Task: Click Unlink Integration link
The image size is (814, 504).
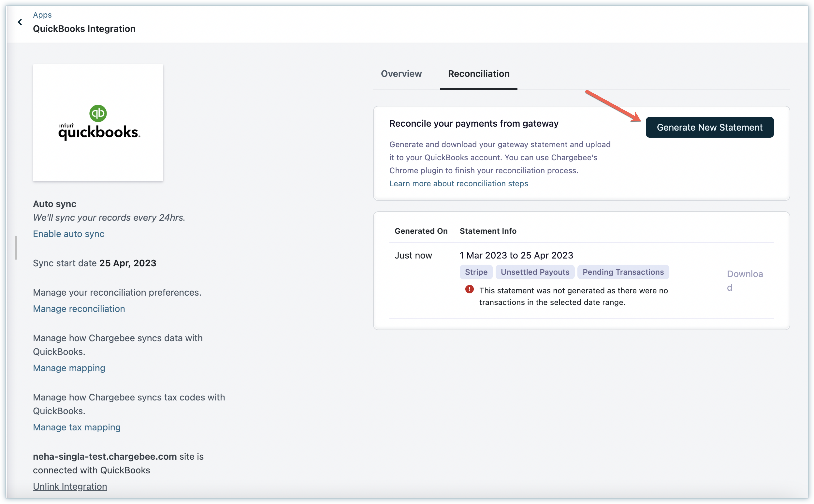Action: 70,486
